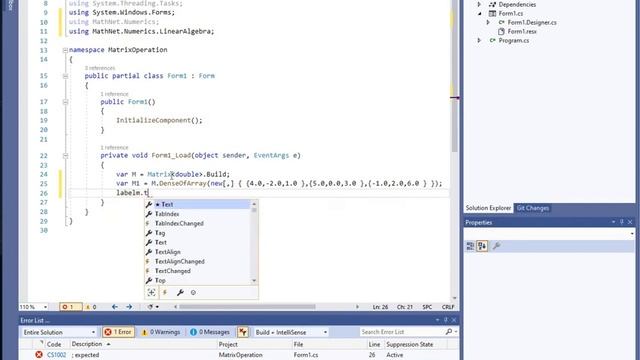Open the Build + IntelliSense dropdown

pos(291,332)
